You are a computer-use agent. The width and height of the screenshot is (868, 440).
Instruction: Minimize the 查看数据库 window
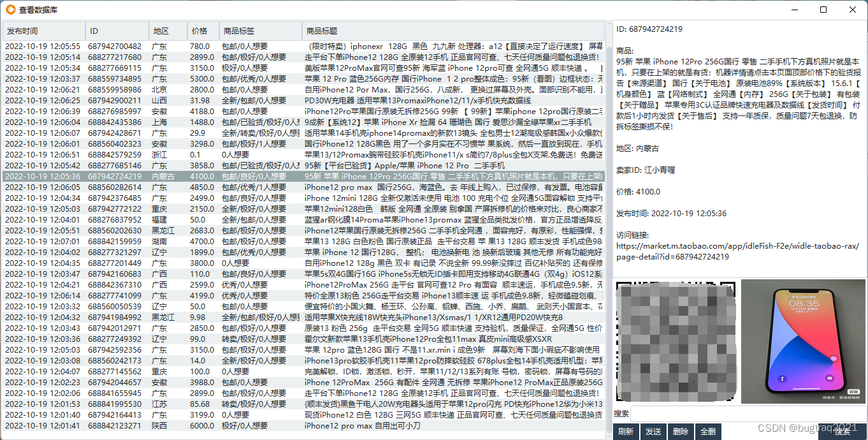794,10
